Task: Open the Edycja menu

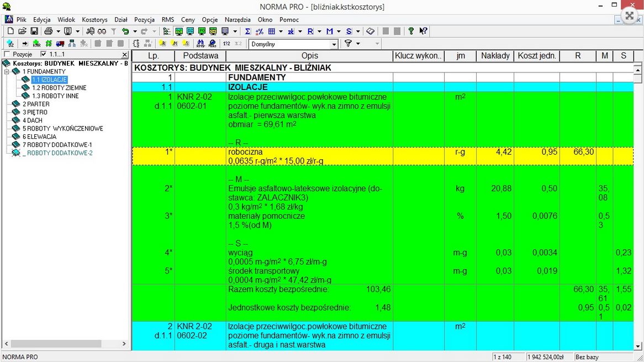Action: point(42,20)
